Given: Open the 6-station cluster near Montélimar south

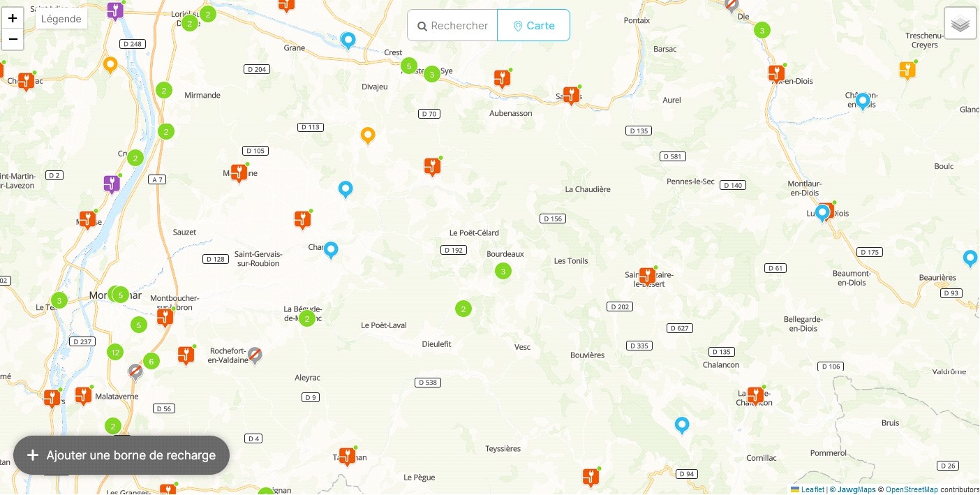Looking at the screenshot, I should point(151,361).
